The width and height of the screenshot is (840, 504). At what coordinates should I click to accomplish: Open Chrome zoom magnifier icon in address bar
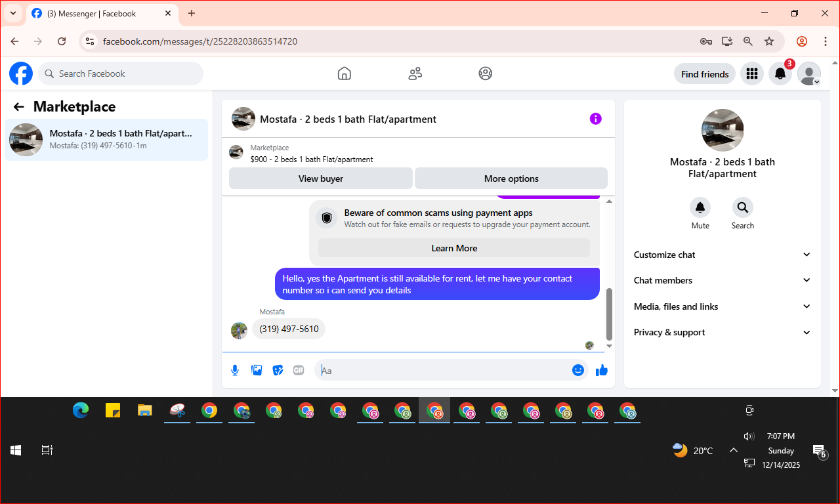pos(748,41)
